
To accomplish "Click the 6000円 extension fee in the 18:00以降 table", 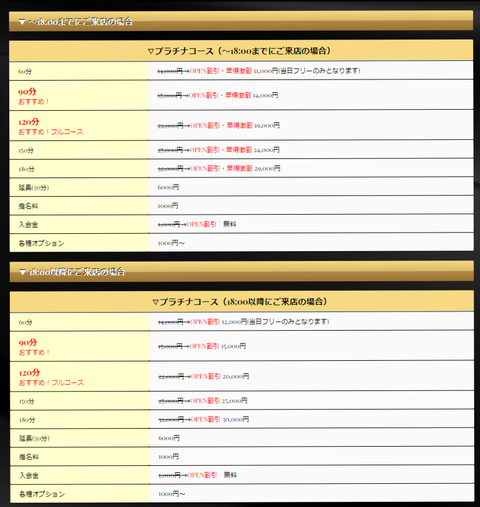I will [x=169, y=438].
